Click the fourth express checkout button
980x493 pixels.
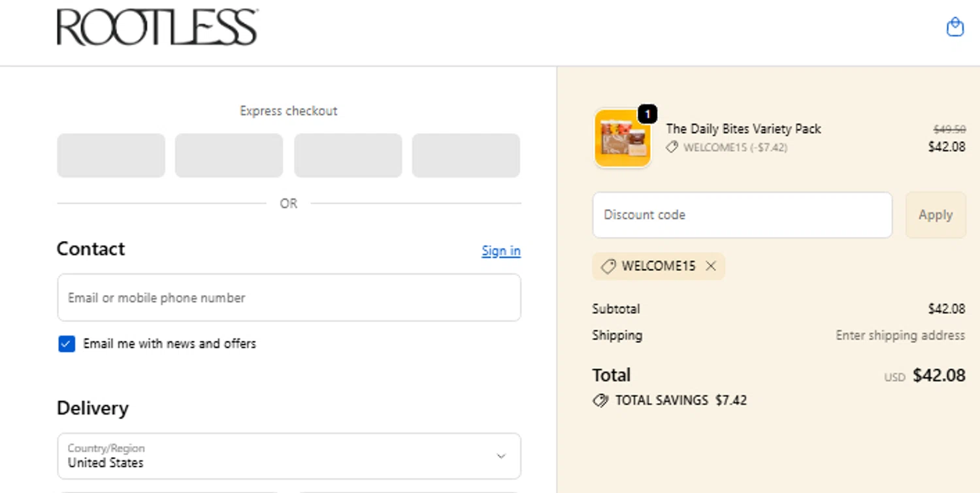[466, 155]
